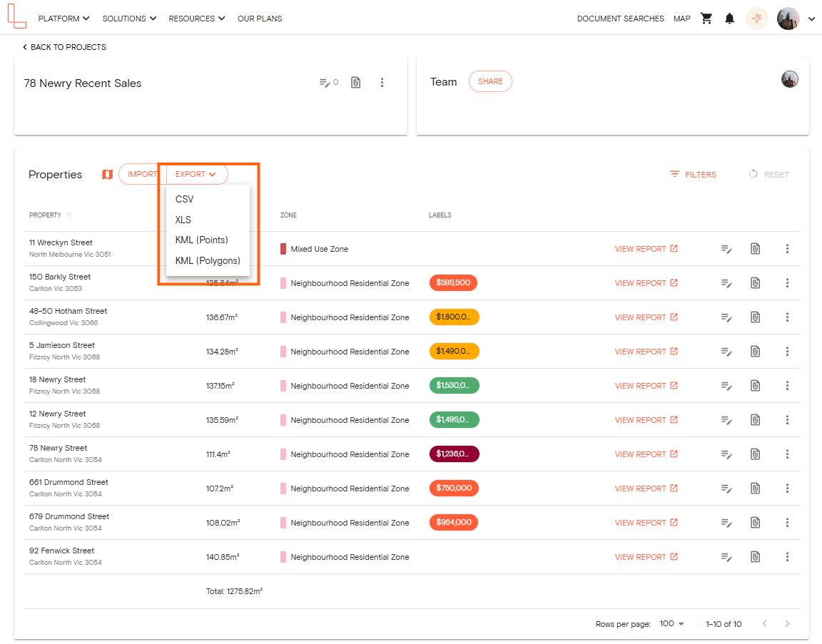Click the Import button

pyautogui.click(x=143, y=174)
